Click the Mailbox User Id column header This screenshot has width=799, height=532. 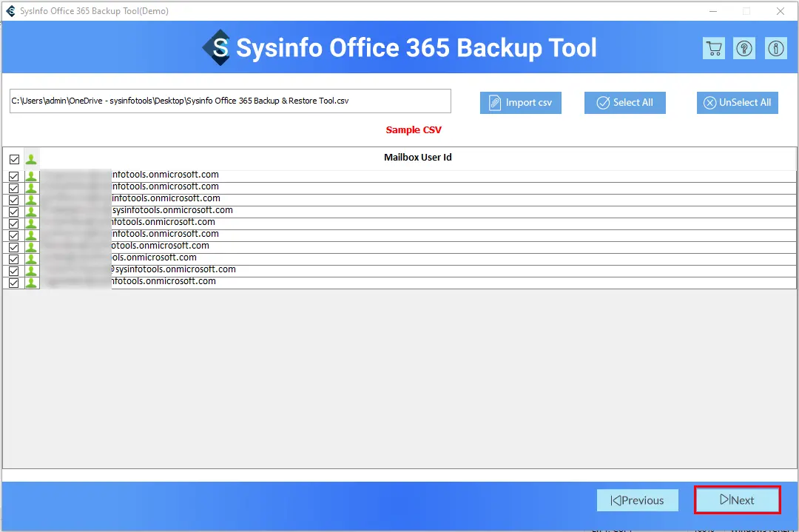(x=417, y=158)
